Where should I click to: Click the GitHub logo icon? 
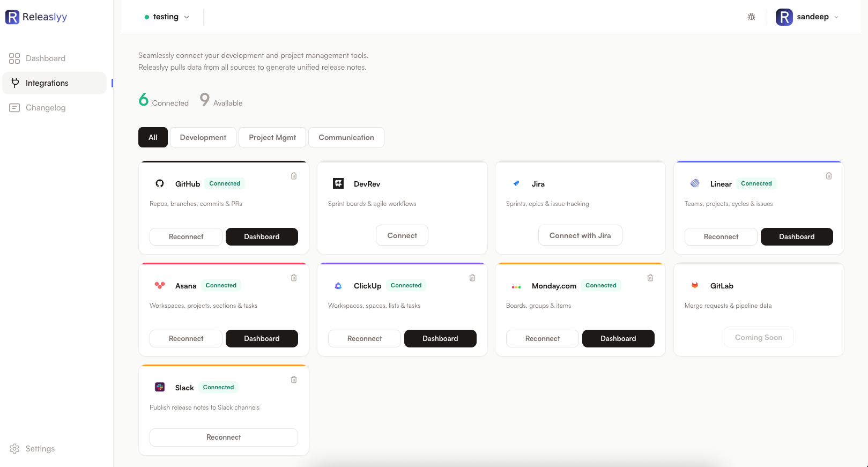click(x=160, y=183)
